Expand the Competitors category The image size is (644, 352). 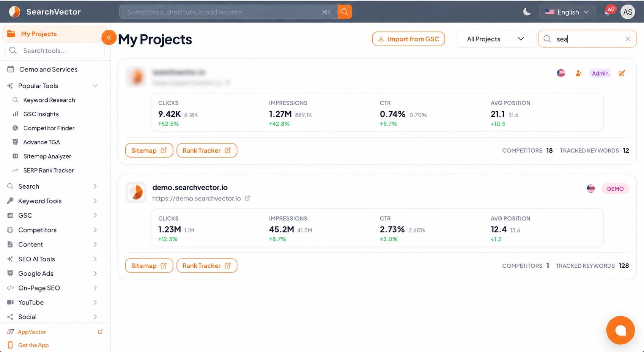coord(52,230)
